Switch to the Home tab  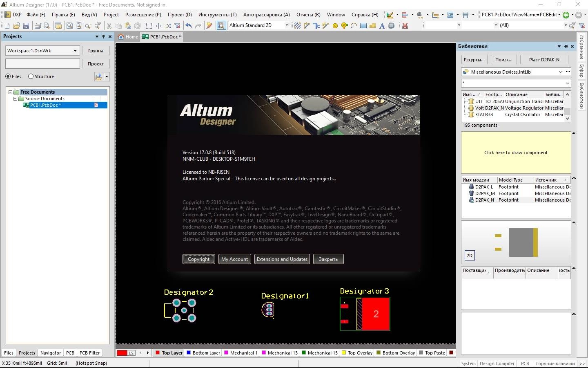[128, 37]
